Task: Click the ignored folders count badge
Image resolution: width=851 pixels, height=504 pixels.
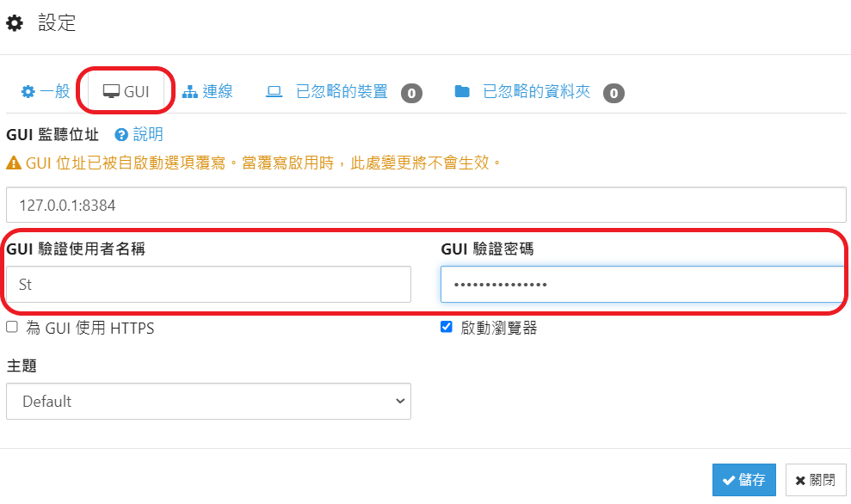Action: [614, 93]
